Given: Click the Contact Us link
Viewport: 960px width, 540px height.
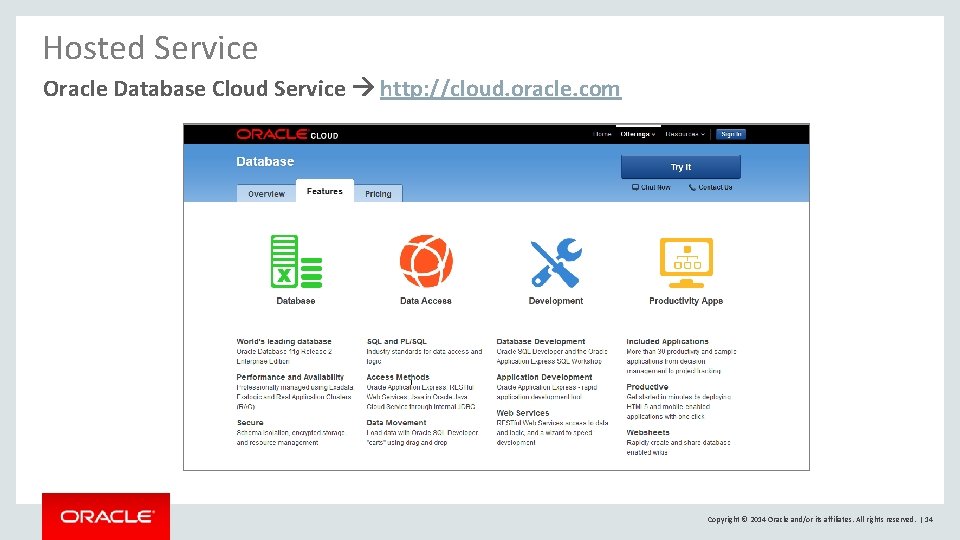Looking at the screenshot, I should tap(710, 187).
